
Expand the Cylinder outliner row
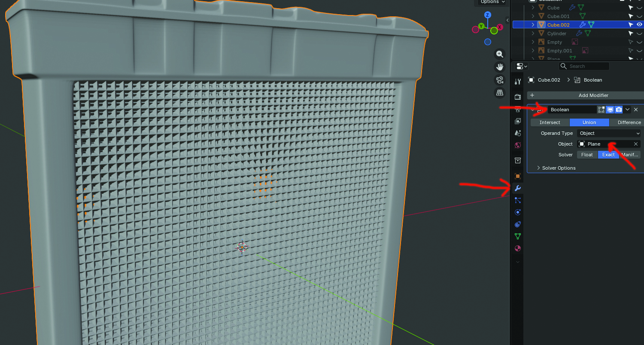click(x=533, y=34)
